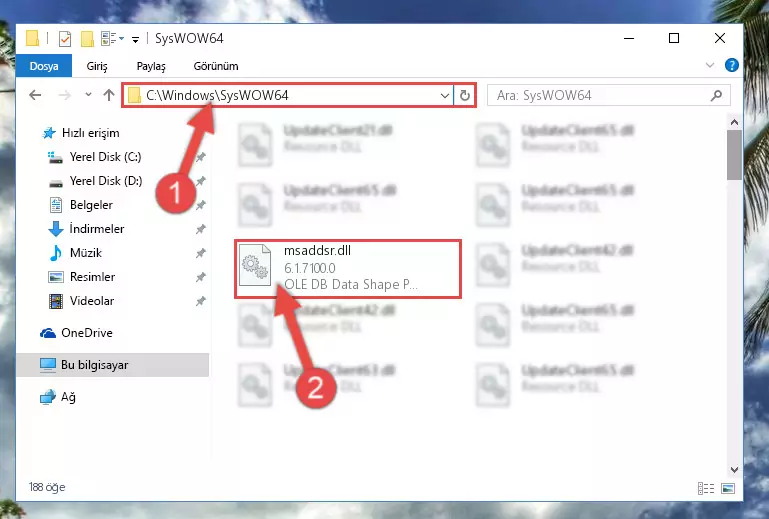The width and height of the screenshot is (769, 519).
Task: Go up one folder level
Action: click(109, 95)
